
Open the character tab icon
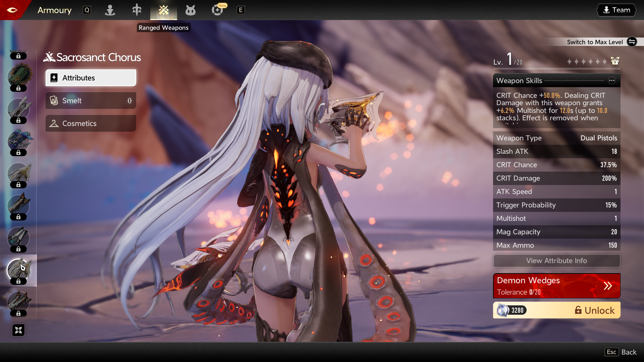click(110, 10)
